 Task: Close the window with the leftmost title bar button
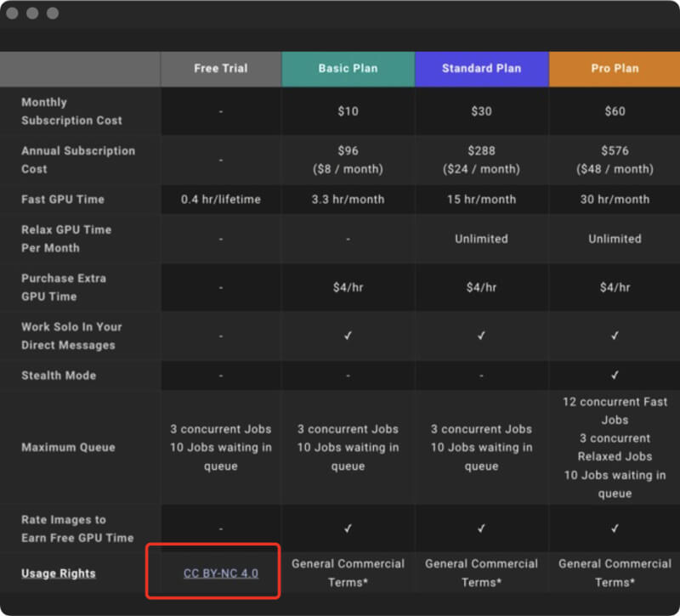tap(13, 14)
